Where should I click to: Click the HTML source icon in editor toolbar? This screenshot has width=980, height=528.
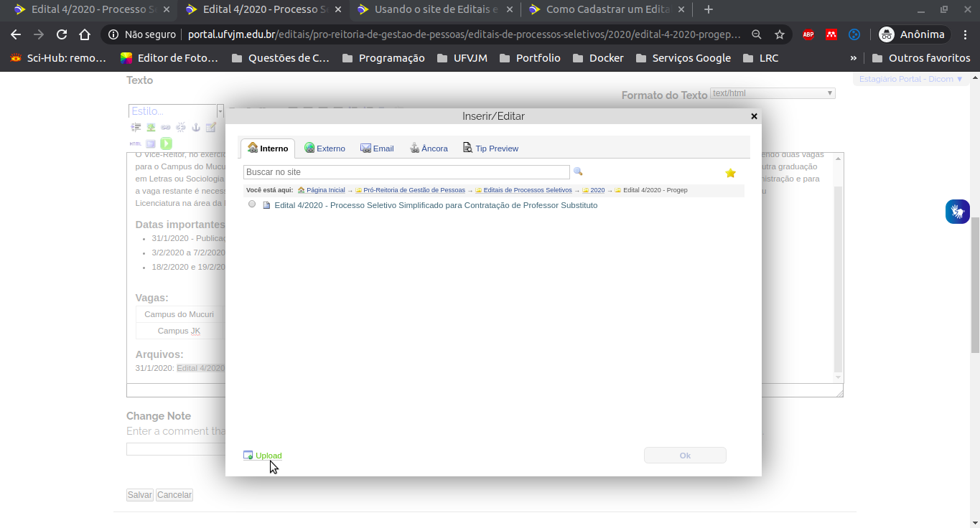pyautogui.click(x=135, y=143)
